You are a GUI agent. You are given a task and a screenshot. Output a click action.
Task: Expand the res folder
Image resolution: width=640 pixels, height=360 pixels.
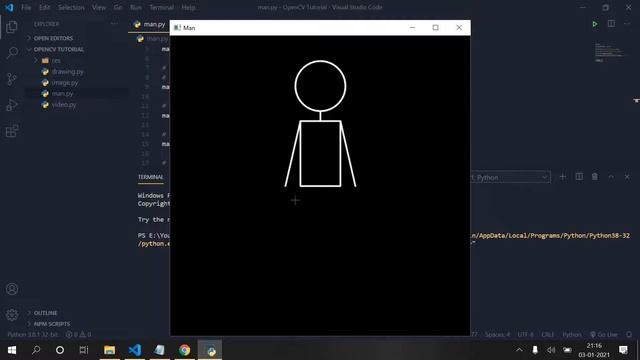56,60
